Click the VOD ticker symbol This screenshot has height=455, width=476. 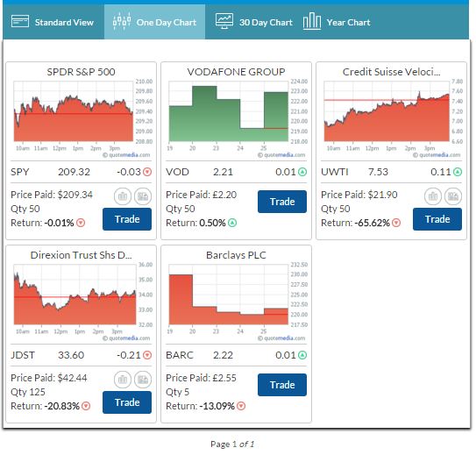(x=177, y=172)
